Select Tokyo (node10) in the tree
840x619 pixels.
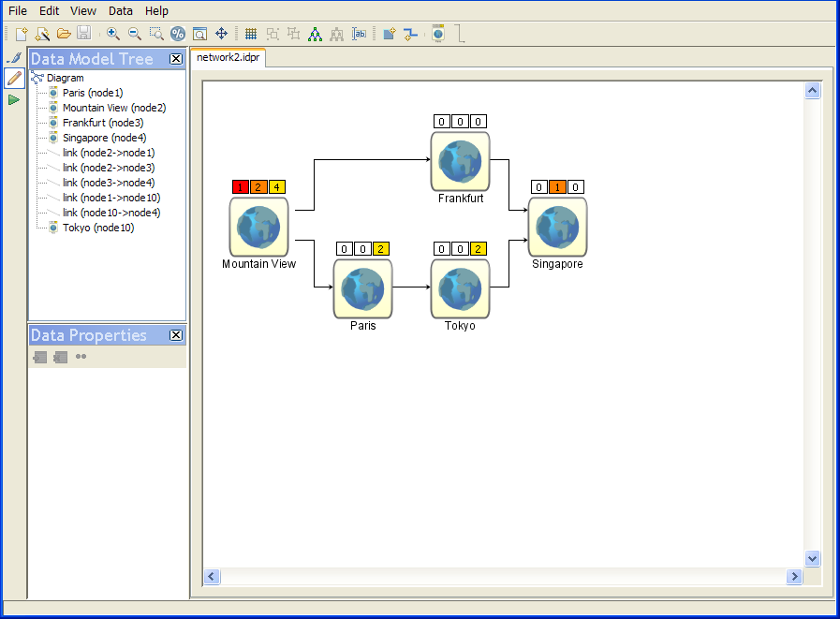click(97, 228)
